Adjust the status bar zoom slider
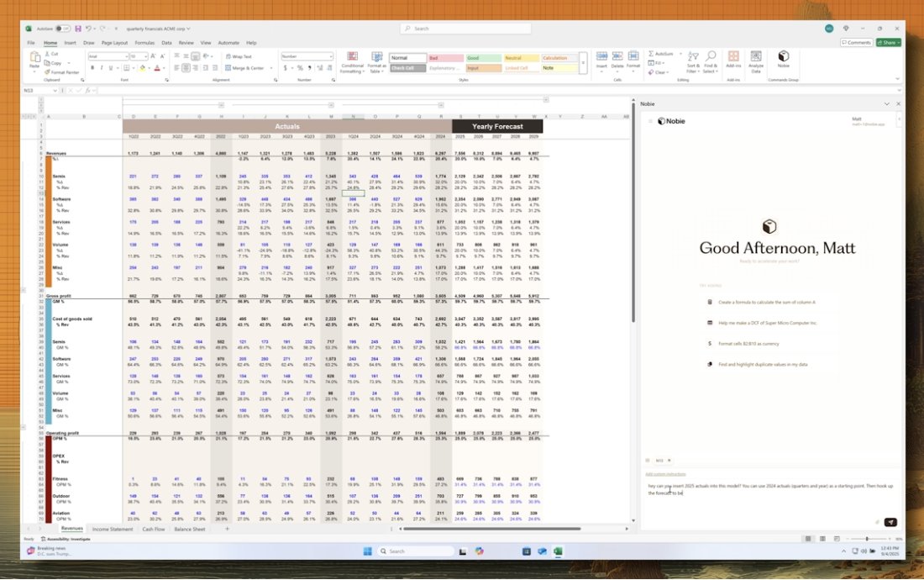The width and height of the screenshot is (924, 580). [866, 539]
